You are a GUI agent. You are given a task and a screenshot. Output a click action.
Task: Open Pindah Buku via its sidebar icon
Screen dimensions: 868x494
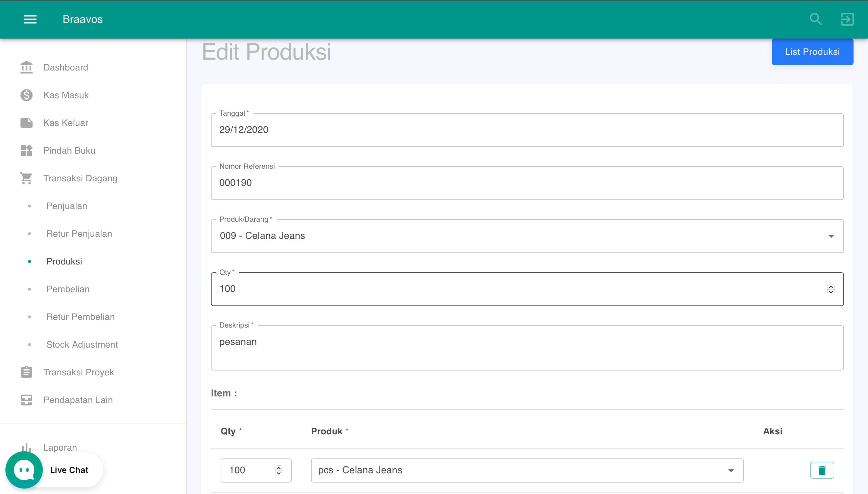tap(26, 150)
